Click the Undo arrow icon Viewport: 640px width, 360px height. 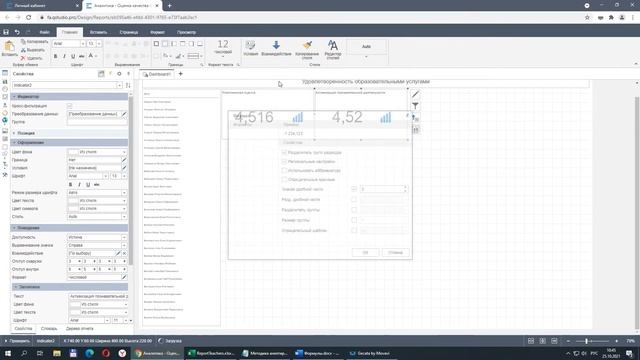point(17,32)
